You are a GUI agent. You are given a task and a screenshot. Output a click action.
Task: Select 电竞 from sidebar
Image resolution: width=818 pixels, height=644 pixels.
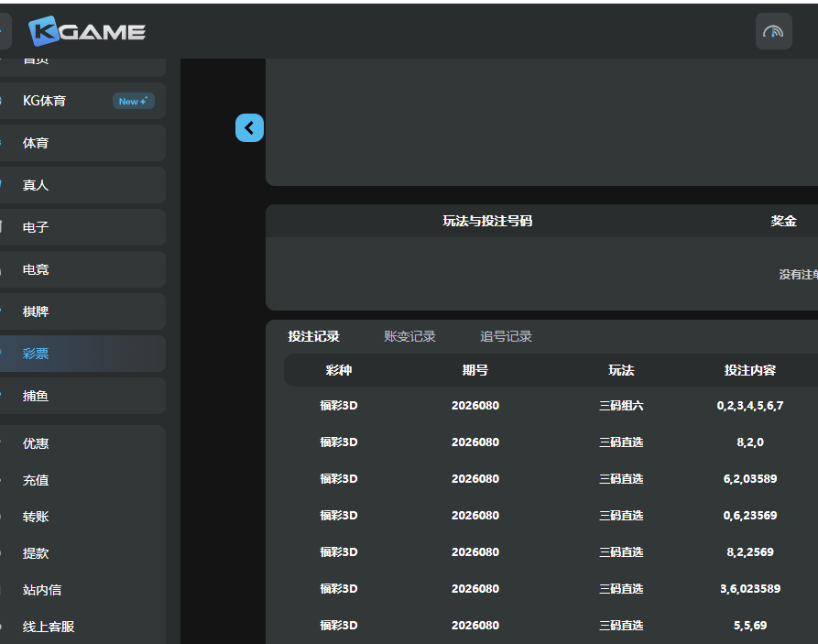point(36,269)
